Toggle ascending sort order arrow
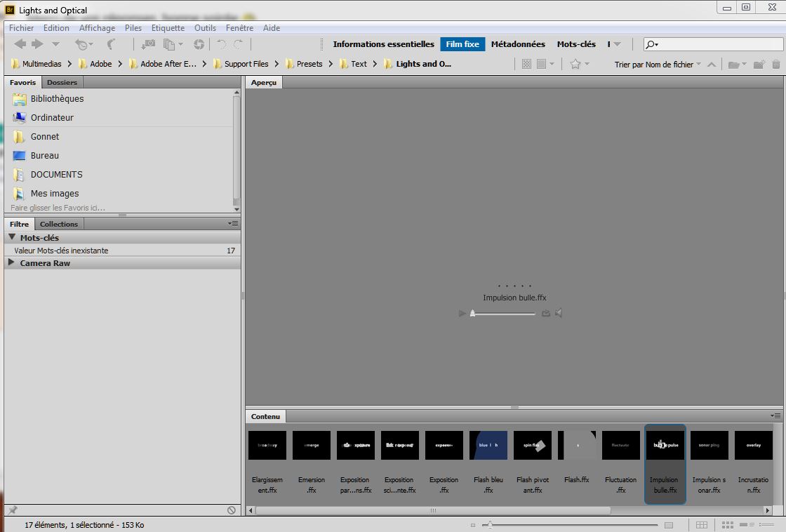Viewport: 786px width, 532px height. 712,65
